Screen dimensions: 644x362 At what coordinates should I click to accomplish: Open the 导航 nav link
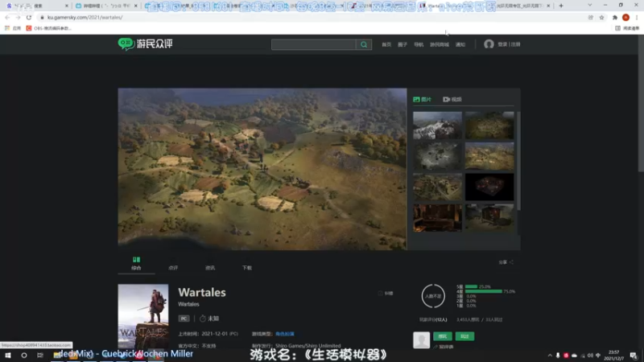(x=419, y=44)
